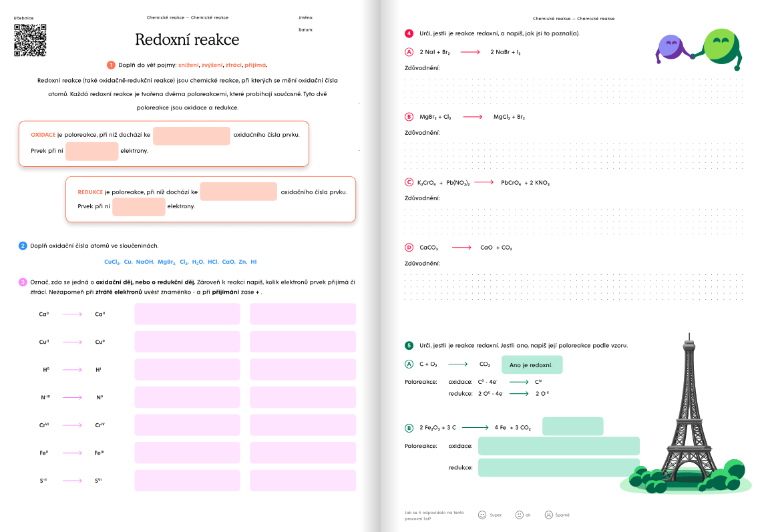Click the first answer box in the Fe⁰ row
This screenshot has width=760, height=532.
187,453
